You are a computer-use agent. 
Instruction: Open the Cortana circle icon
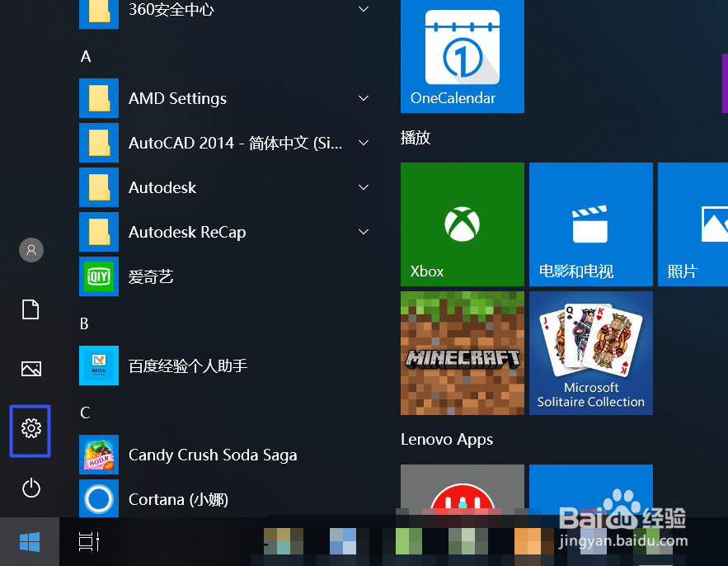pyautogui.click(x=99, y=498)
